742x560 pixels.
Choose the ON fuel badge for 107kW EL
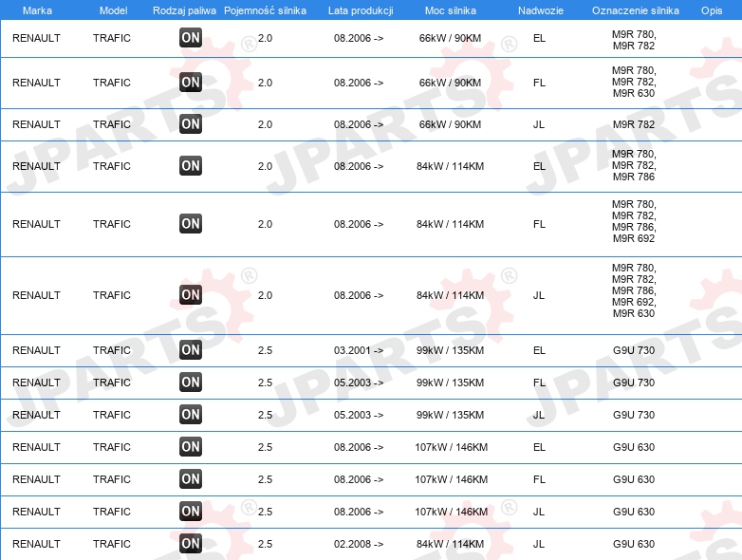191,446
